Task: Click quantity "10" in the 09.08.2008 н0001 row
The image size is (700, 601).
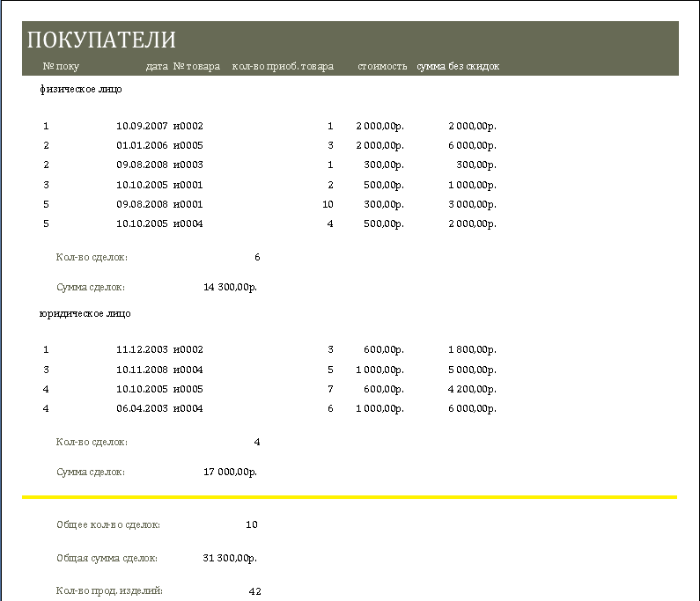Action: pyautogui.click(x=328, y=204)
